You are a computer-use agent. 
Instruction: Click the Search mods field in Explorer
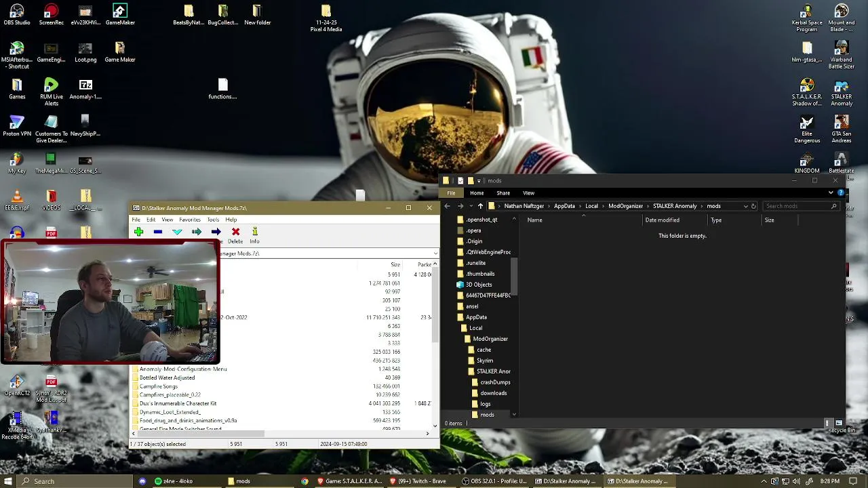802,206
